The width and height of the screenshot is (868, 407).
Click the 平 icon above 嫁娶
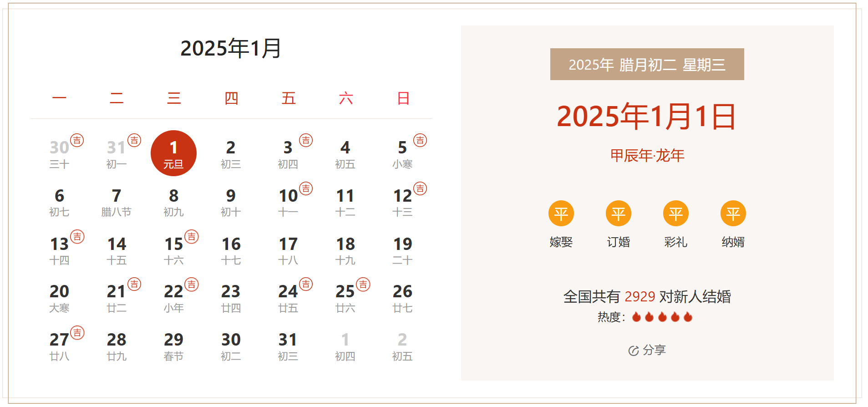point(561,214)
